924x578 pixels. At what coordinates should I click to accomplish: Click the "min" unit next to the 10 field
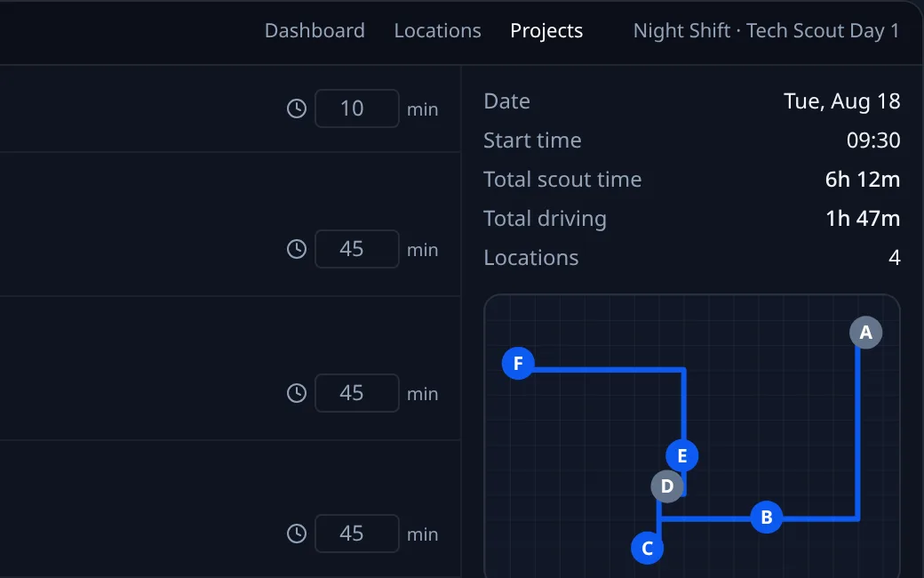pos(423,109)
